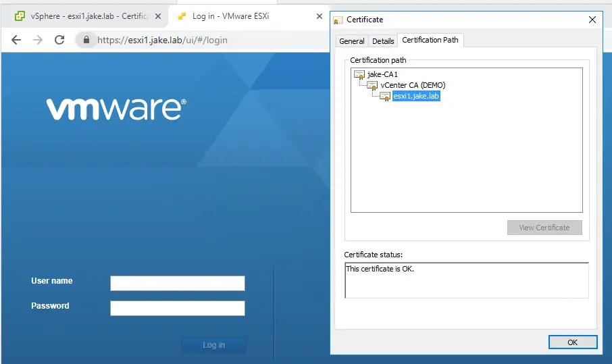Click the VMware ESXi tab favicon
Image resolution: width=612 pixels, height=364 pixels.
point(182,16)
